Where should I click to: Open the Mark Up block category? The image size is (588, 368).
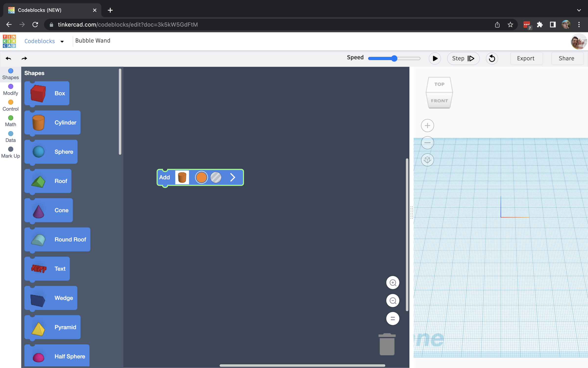(x=10, y=152)
